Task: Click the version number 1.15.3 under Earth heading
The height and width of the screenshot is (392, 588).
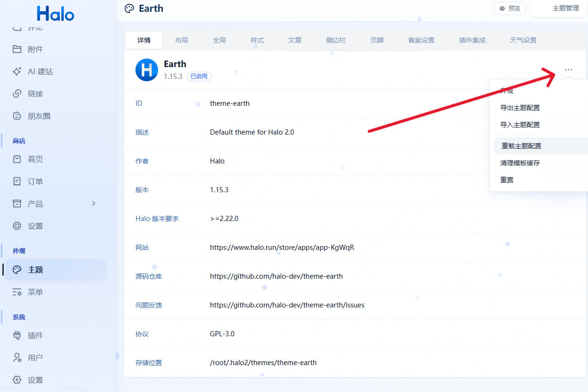Action: (173, 76)
